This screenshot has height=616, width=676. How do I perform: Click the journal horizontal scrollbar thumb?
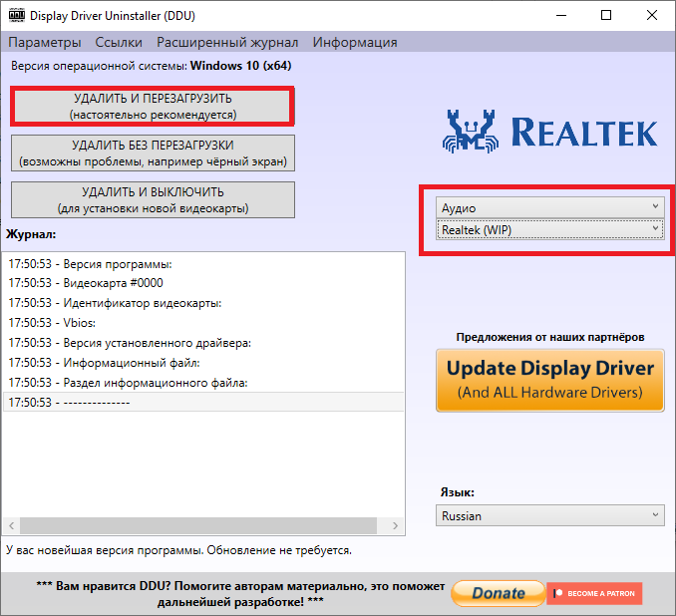click(198, 525)
